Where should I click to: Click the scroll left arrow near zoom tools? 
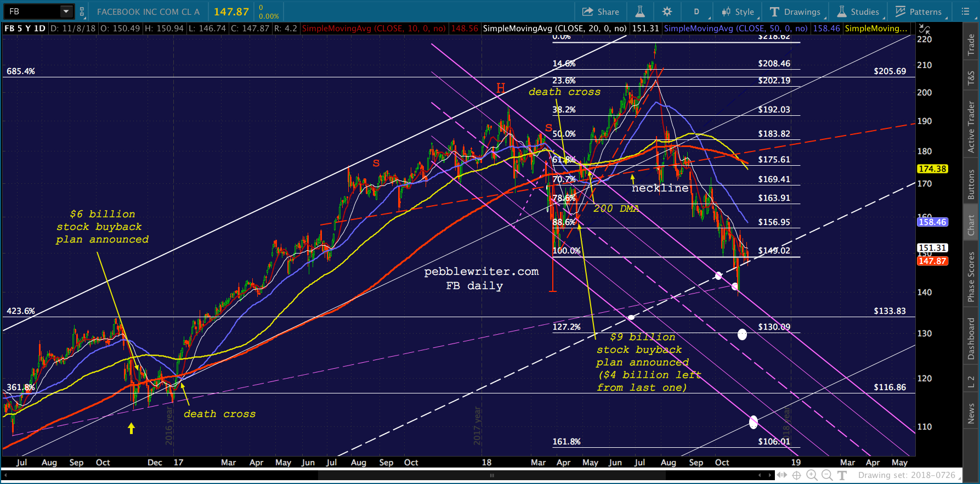pyautogui.click(x=760, y=475)
